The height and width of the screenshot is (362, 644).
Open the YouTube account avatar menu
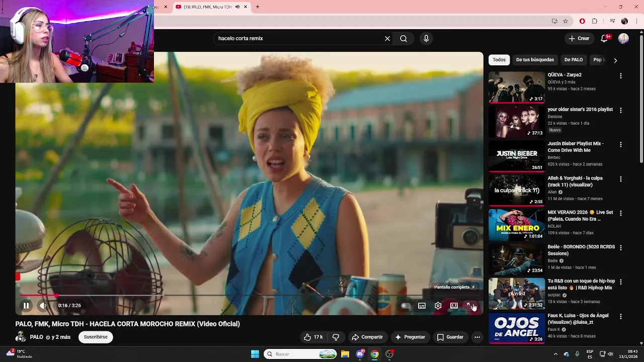point(623,38)
